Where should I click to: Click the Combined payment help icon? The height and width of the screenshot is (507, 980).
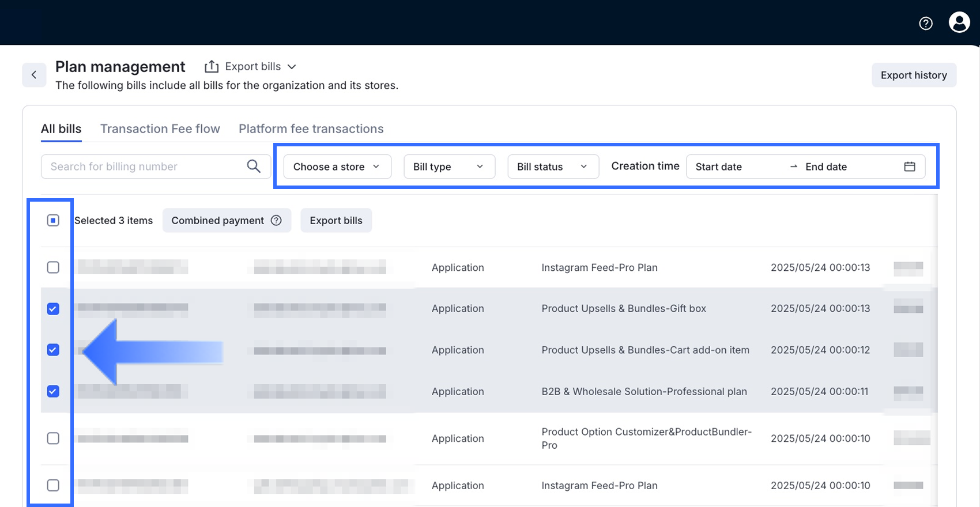276,221
